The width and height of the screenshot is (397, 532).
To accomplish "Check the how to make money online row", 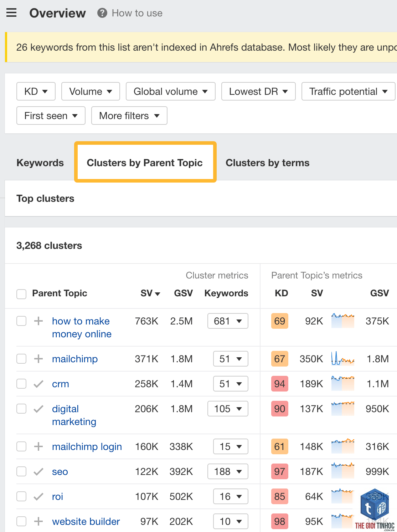I will tap(21, 321).
